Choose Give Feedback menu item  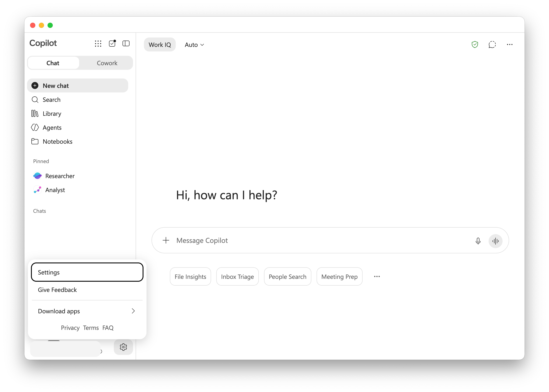pyautogui.click(x=87, y=290)
